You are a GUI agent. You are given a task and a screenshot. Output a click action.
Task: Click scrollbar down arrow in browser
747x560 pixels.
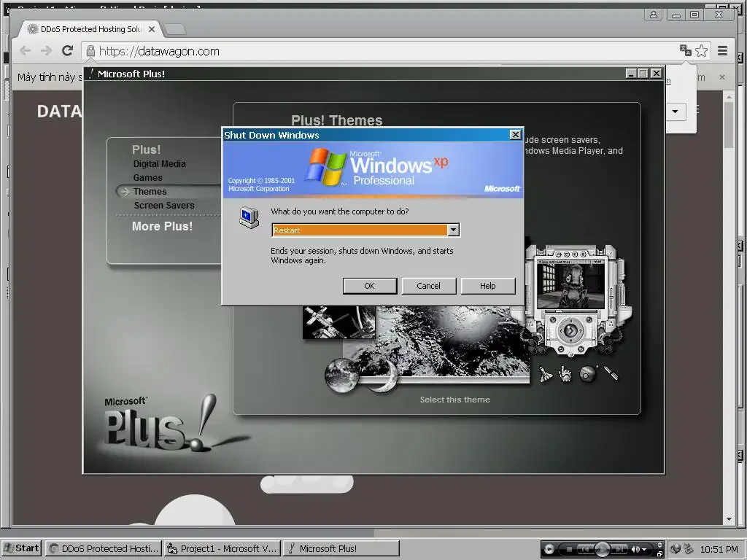click(729, 519)
